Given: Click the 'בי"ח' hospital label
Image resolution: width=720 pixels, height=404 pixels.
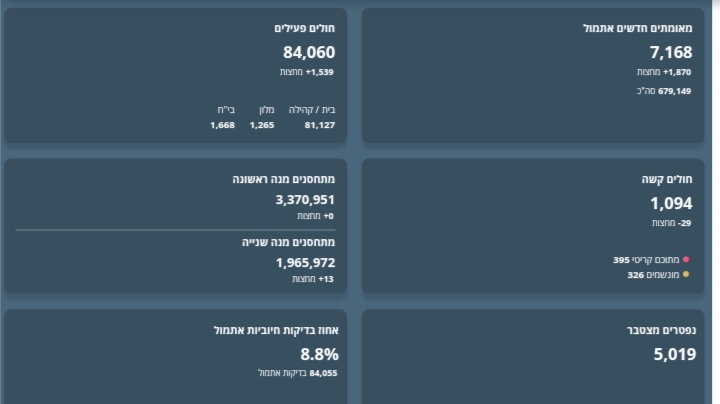Looking at the screenshot, I should coord(225,108).
